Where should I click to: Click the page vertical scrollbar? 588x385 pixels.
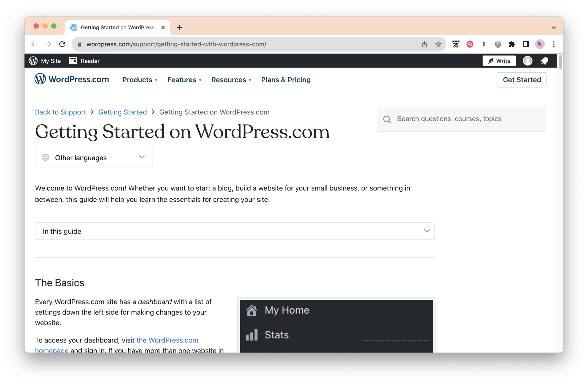[560, 62]
